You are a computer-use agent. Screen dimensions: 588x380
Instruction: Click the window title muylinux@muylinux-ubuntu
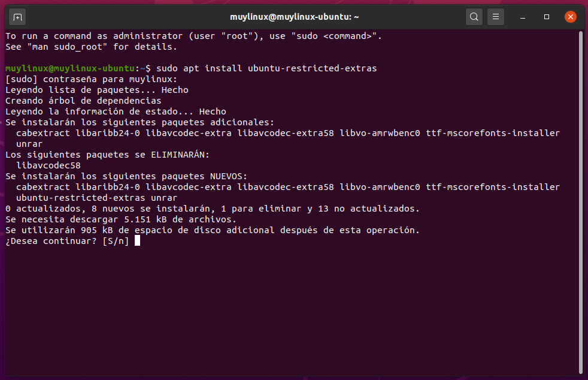coord(295,17)
